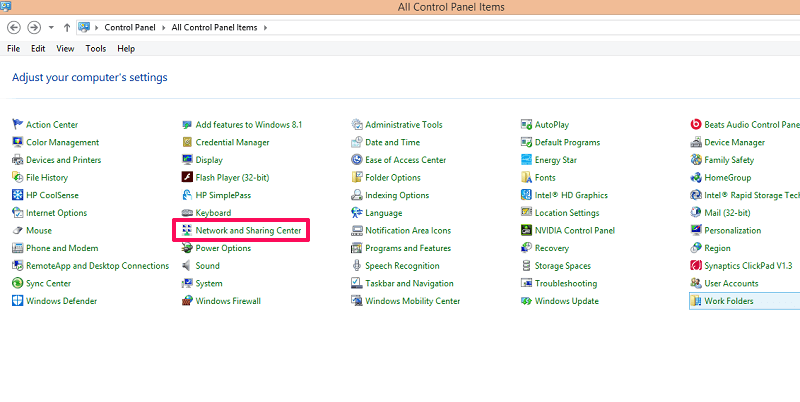Expand the recent locations dropdown arrow

(x=51, y=28)
